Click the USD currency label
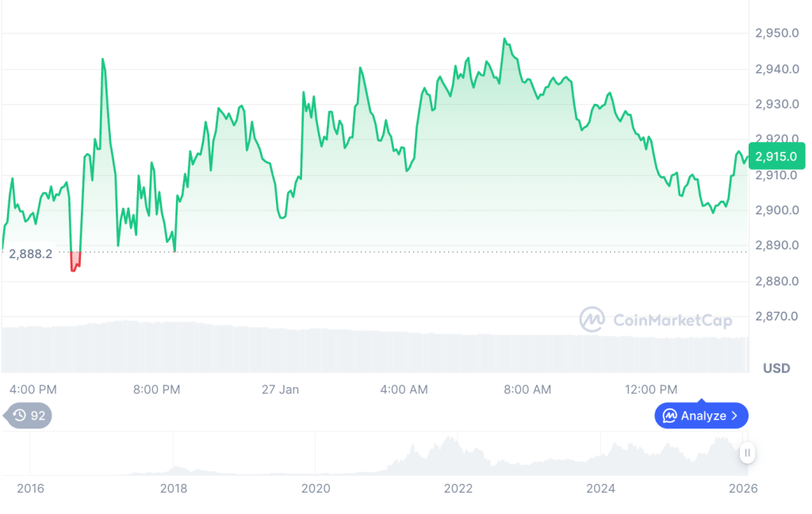Viewport: 812px width, 514px height. point(776,368)
